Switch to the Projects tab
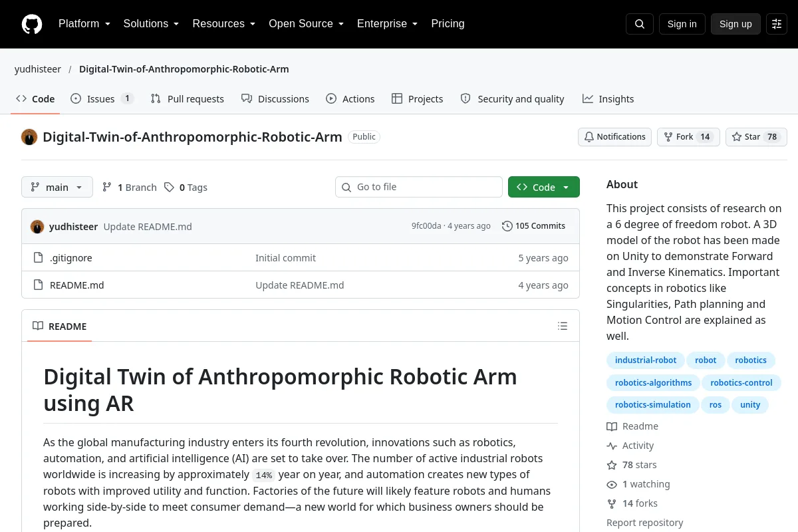The width and height of the screenshot is (798, 532). 417,98
